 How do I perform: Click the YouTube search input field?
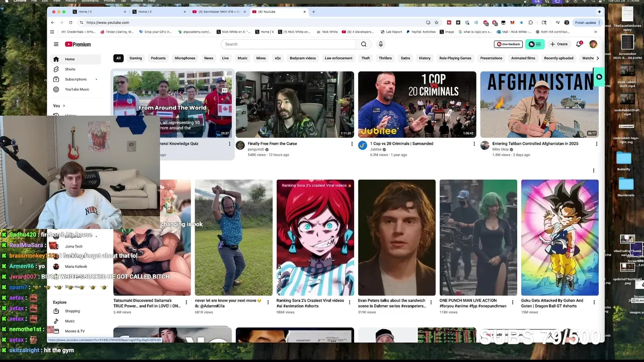click(288, 44)
